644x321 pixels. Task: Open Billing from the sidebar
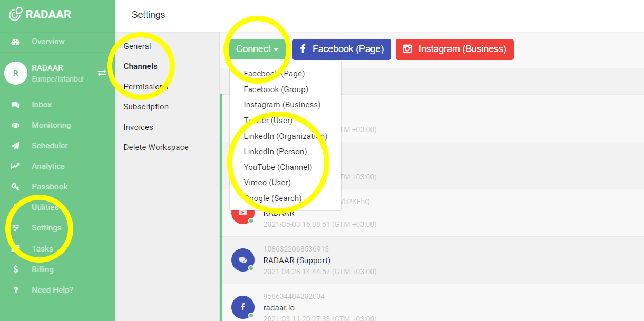43,269
